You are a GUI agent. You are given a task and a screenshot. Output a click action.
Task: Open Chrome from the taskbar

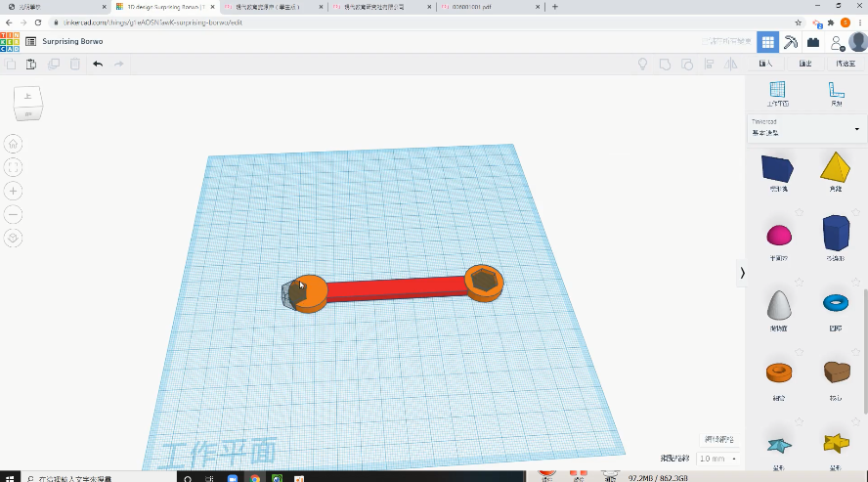point(255,478)
